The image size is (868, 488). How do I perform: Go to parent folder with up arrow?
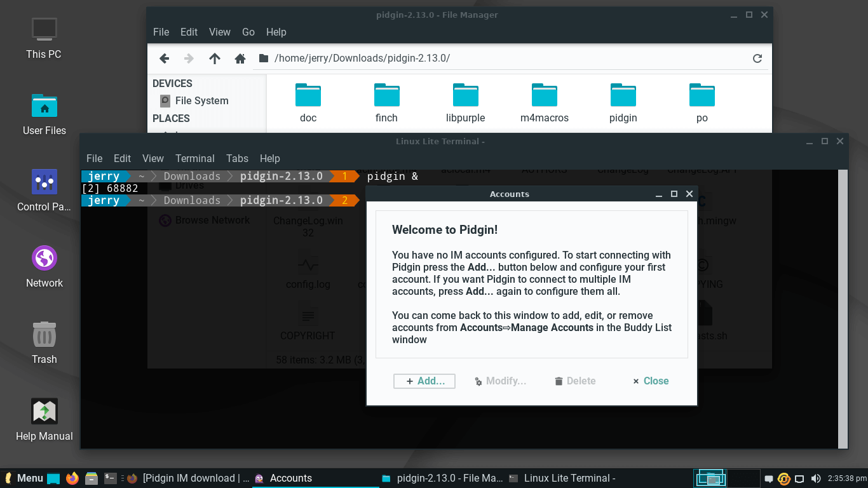[x=215, y=58]
